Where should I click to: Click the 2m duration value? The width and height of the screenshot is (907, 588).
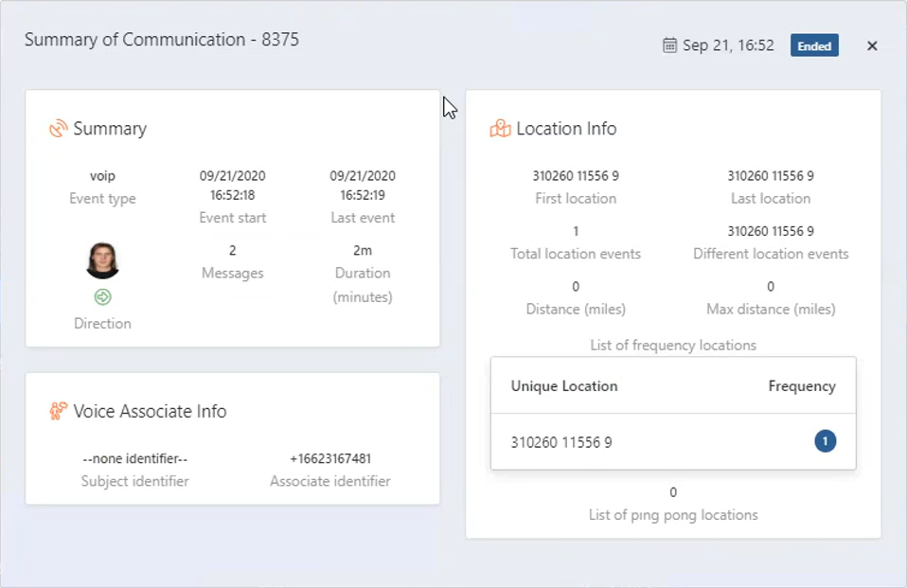pyautogui.click(x=363, y=251)
